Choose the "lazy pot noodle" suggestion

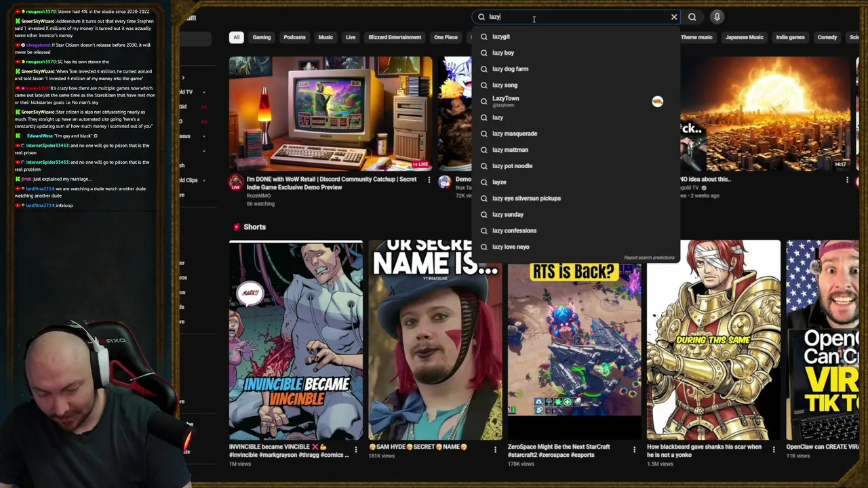[576, 166]
